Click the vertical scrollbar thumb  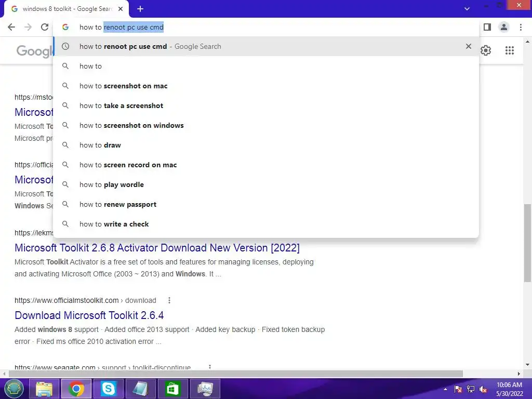527,243
